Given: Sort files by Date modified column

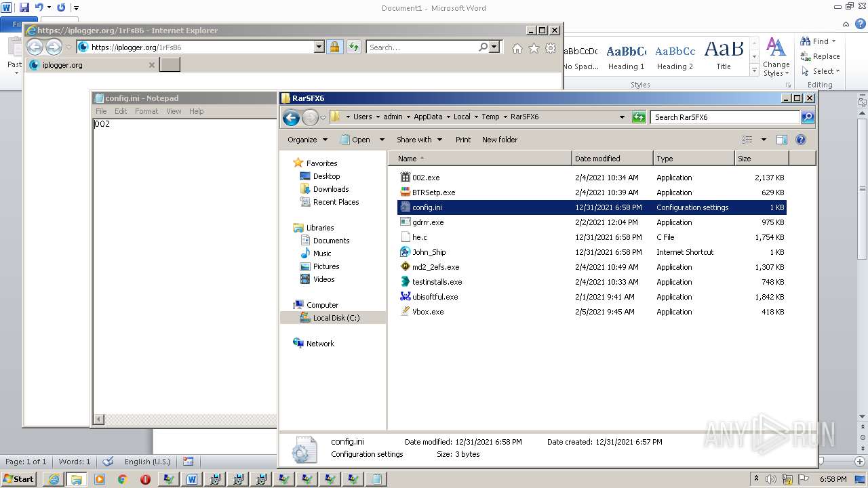Looking at the screenshot, I should (612, 159).
